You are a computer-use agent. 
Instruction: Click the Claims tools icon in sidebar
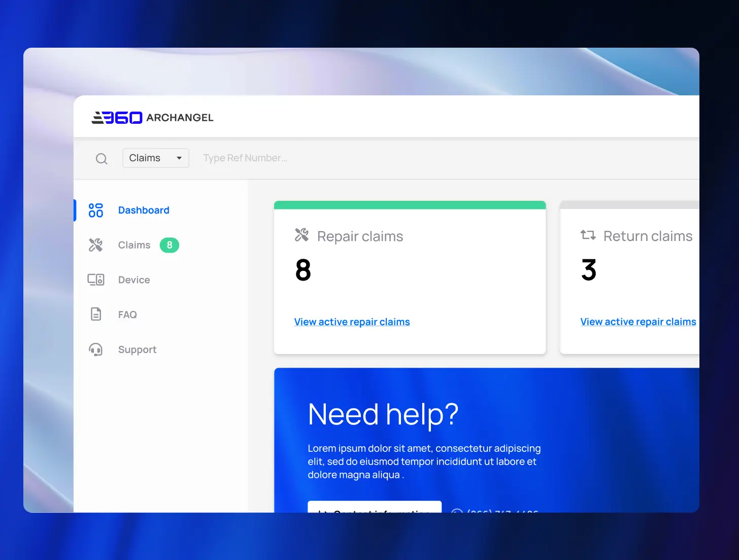[95, 244]
